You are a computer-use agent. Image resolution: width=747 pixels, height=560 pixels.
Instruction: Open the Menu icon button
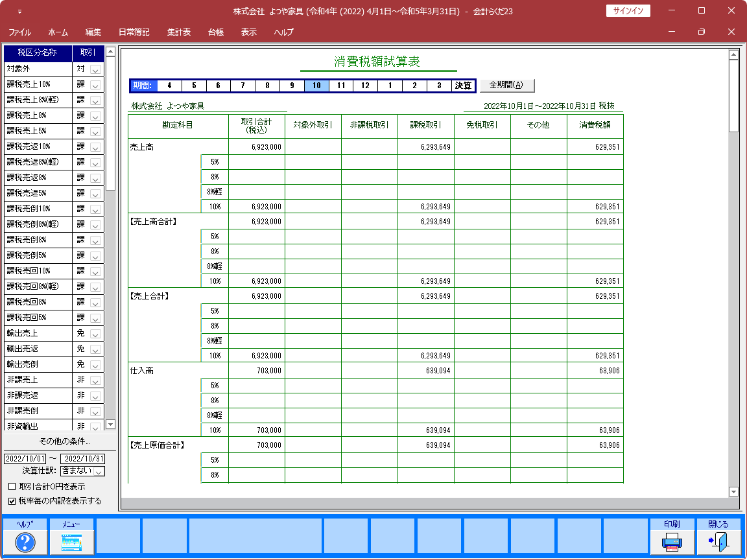coord(71,542)
